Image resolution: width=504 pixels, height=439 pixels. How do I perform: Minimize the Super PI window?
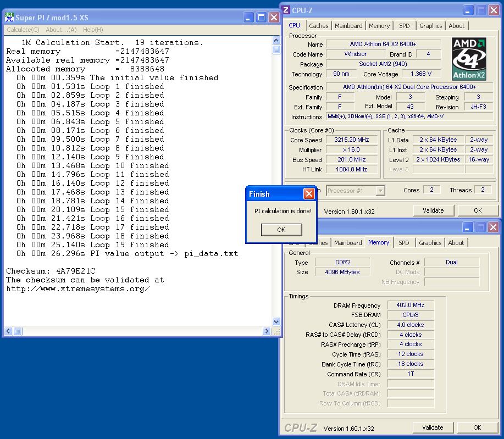coord(248,18)
